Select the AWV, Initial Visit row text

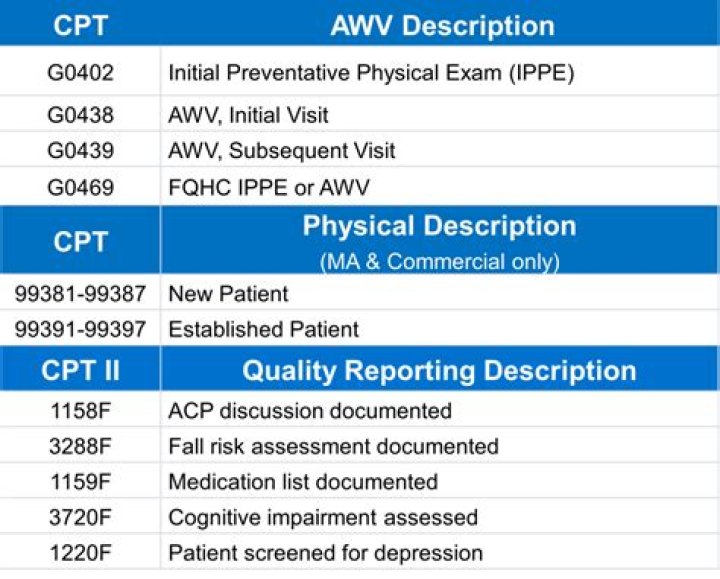[x=248, y=116]
